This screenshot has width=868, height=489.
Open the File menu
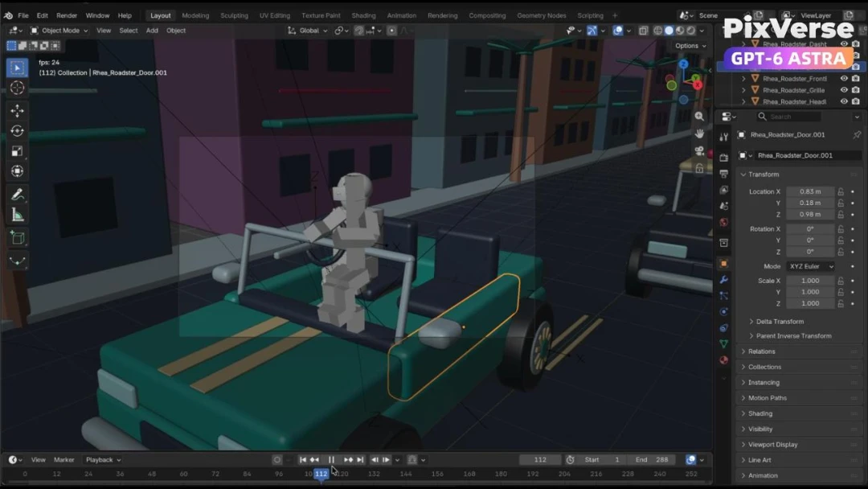23,15
